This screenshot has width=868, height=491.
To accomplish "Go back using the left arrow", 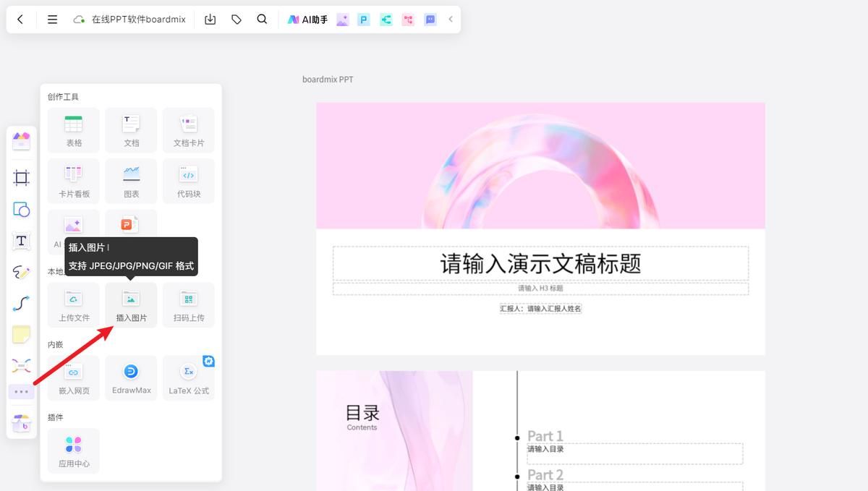I will point(20,20).
